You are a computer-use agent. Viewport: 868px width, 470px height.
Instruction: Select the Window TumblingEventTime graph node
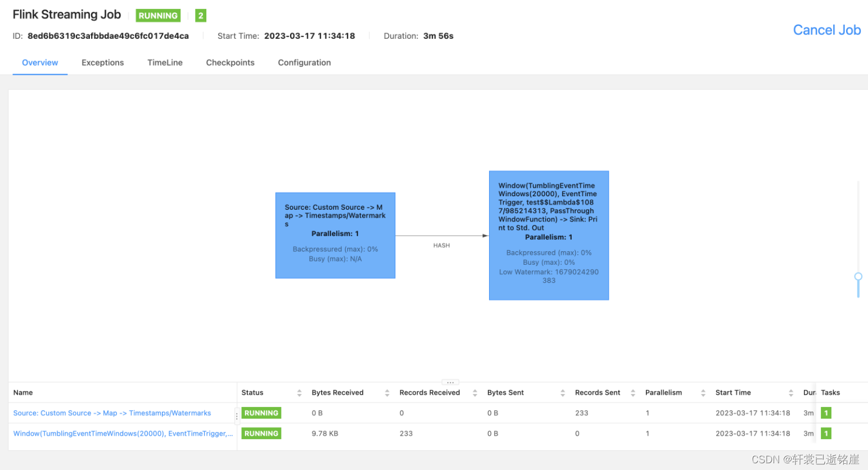click(549, 236)
